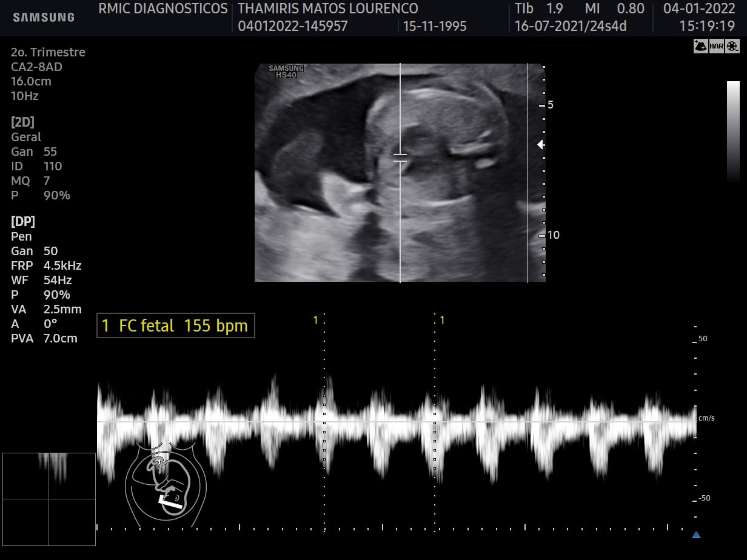Click the CA2-8AD probe name
This screenshot has height=560, width=747.
point(36,67)
